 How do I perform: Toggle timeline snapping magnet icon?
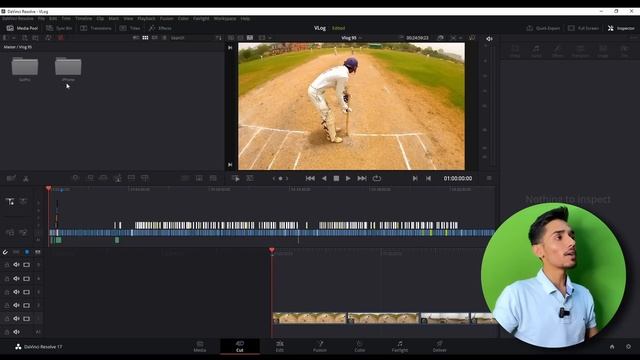pyautogui.click(x=5, y=252)
